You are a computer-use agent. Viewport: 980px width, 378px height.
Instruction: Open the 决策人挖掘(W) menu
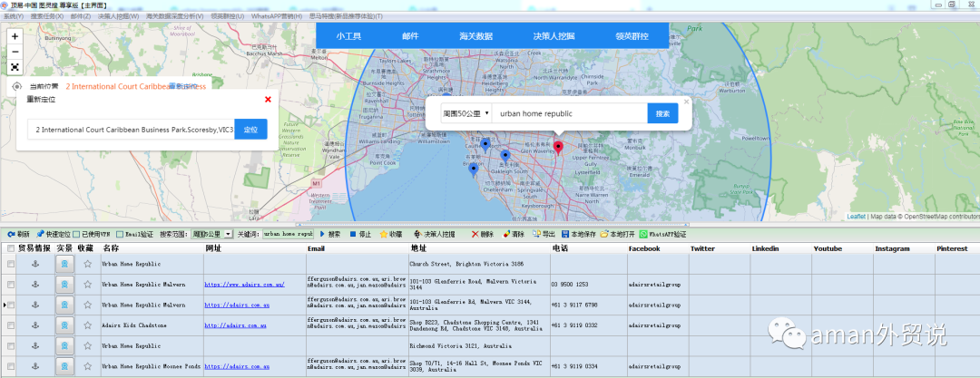tap(118, 15)
